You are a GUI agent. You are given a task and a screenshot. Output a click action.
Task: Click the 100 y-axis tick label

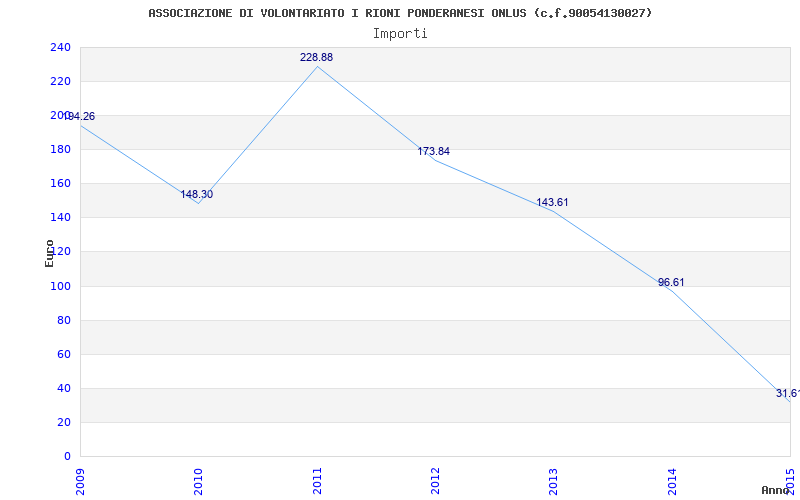pos(60,286)
